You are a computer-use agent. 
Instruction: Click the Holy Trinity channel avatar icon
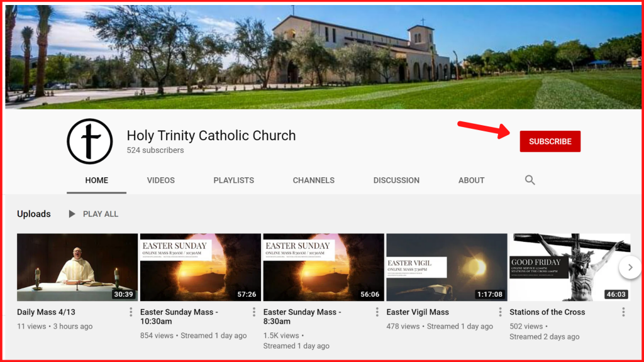point(89,141)
